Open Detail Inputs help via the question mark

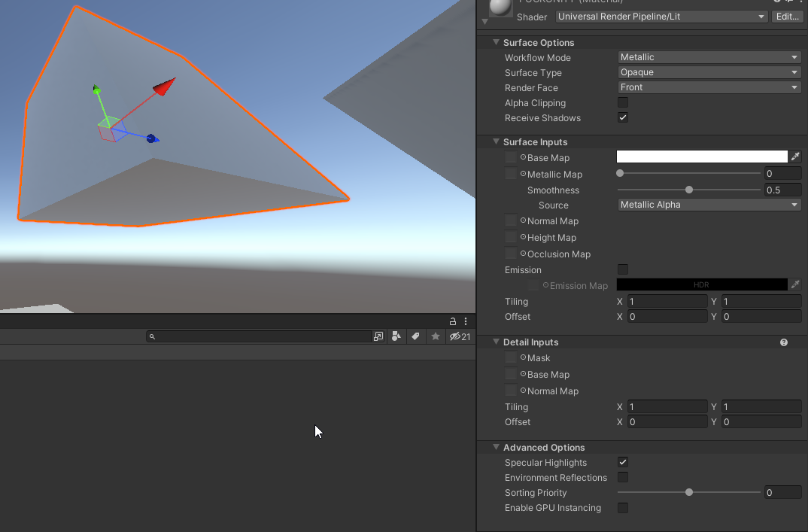(x=783, y=342)
